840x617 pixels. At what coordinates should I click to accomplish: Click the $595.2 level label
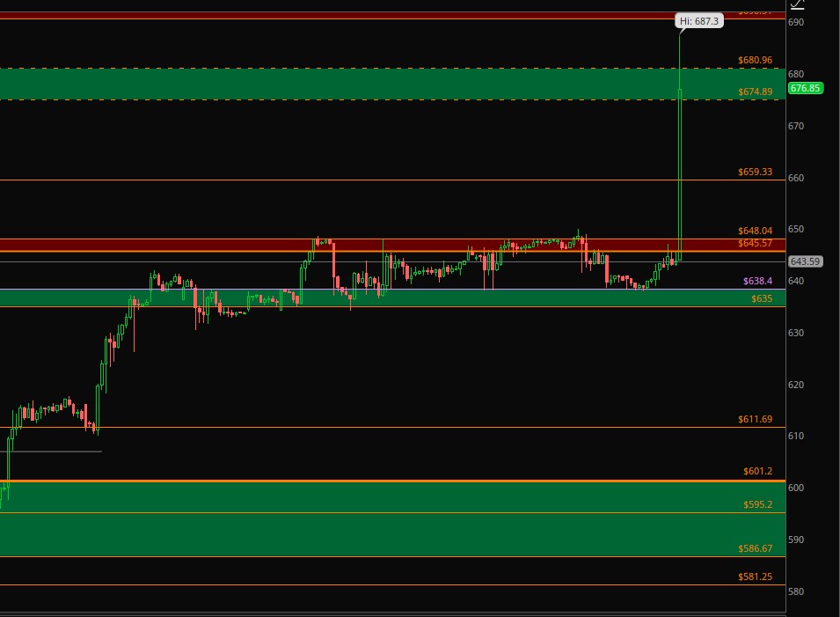[757, 504]
